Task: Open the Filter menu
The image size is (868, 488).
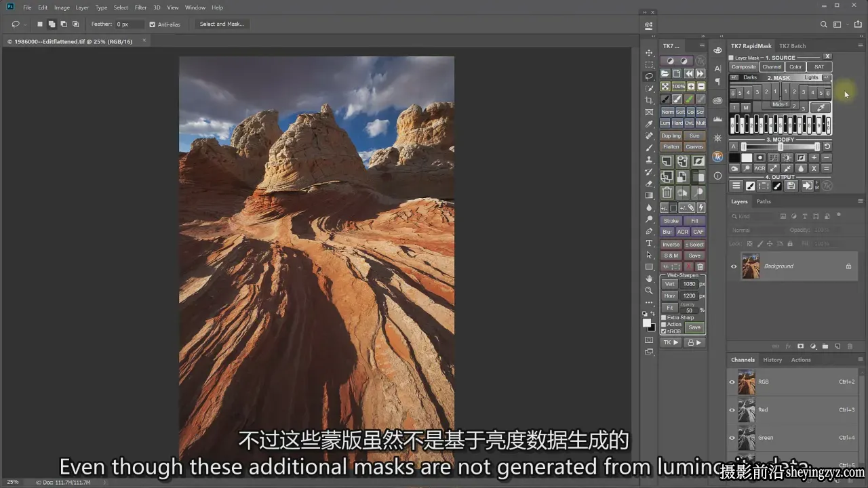Action: pyautogui.click(x=140, y=7)
